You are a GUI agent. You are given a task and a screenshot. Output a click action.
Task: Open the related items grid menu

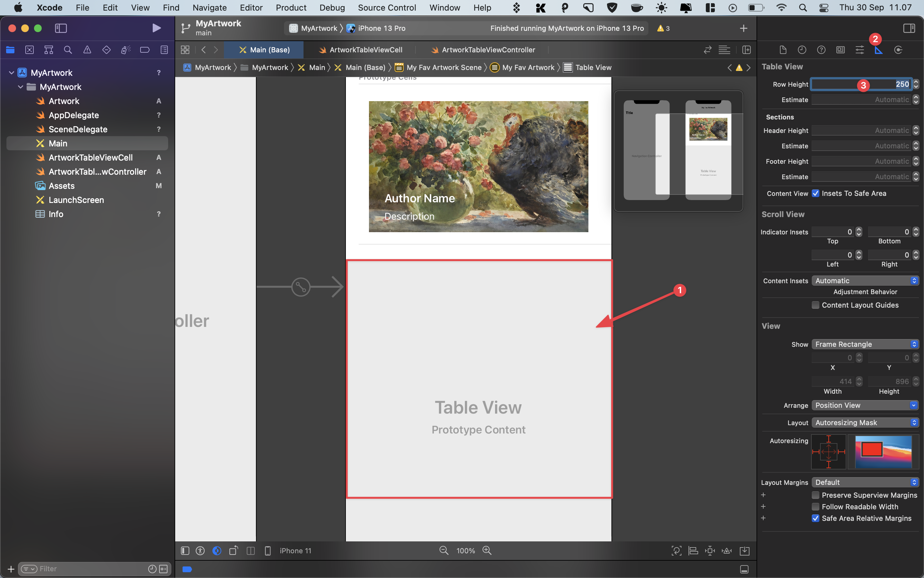tap(185, 50)
